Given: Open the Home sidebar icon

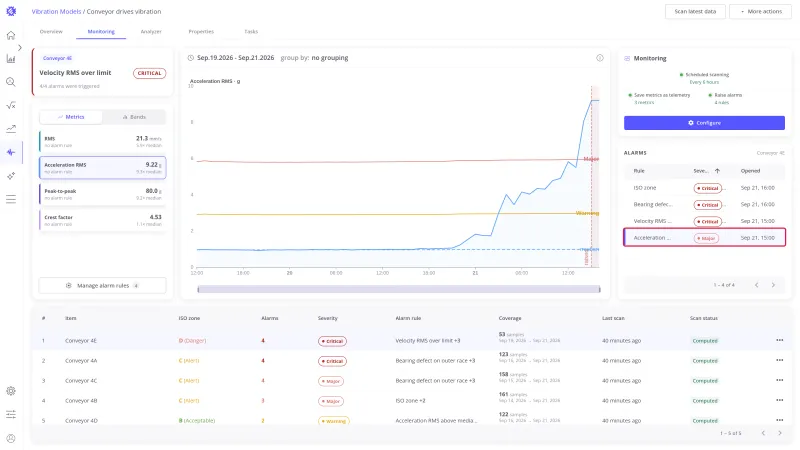Looking at the screenshot, I should point(11,35).
